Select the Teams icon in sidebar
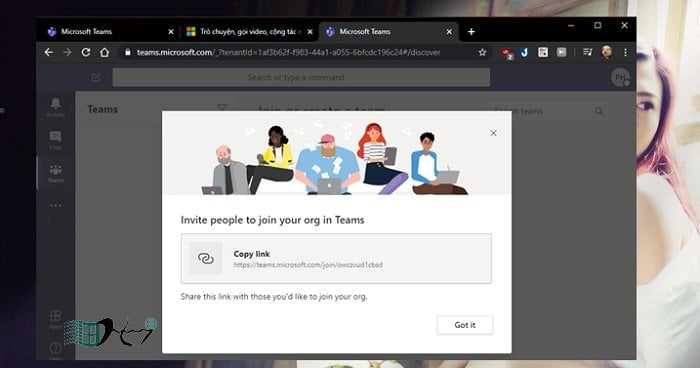Screen dimensions: 700x368 coord(56,173)
